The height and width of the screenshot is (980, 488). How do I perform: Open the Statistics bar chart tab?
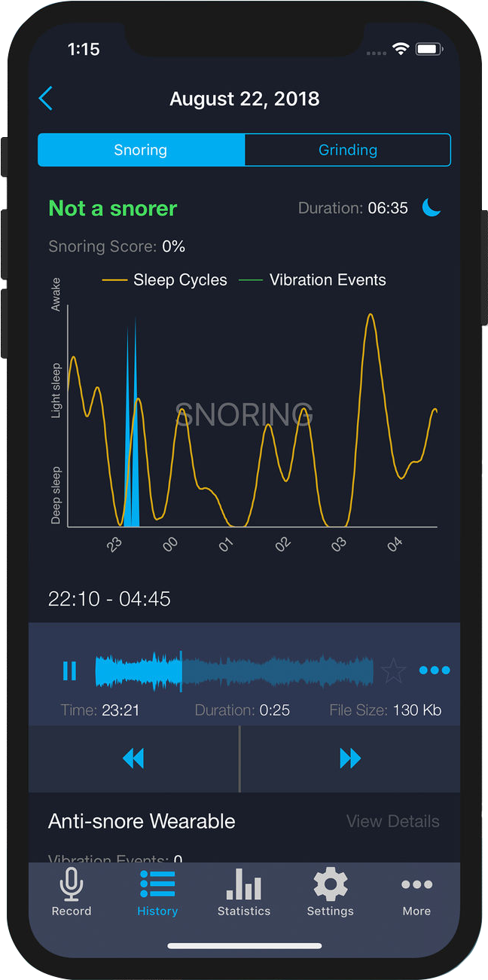pos(243,893)
